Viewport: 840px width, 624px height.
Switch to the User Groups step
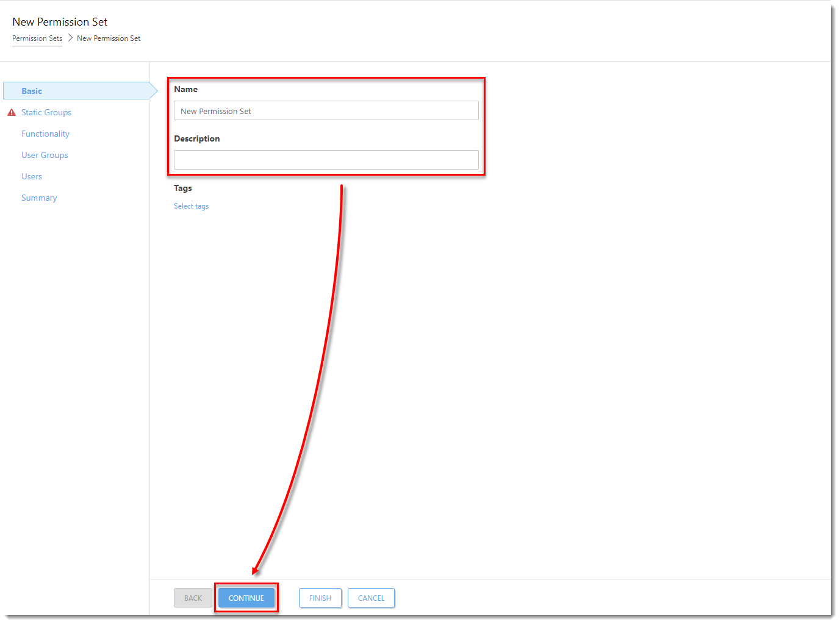[x=45, y=155]
